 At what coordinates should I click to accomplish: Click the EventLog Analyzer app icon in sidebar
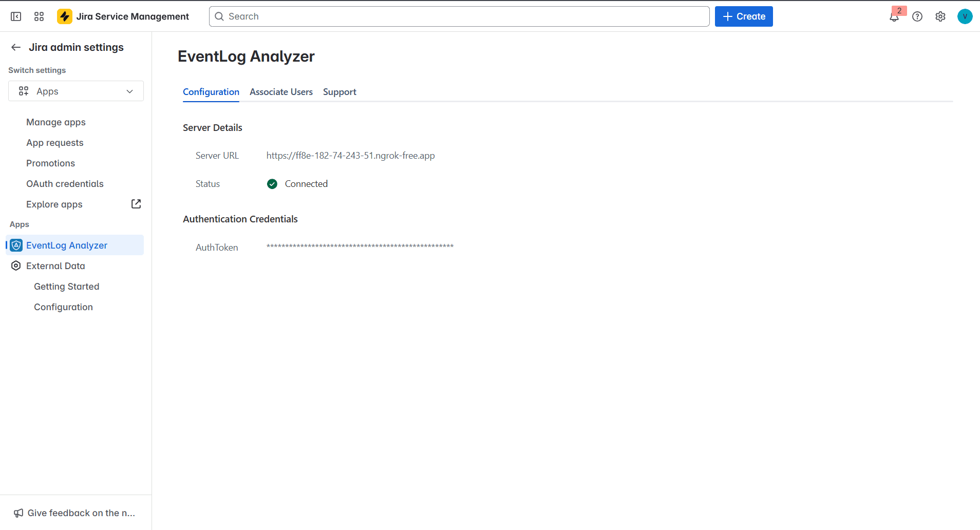[x=16, y=245]
